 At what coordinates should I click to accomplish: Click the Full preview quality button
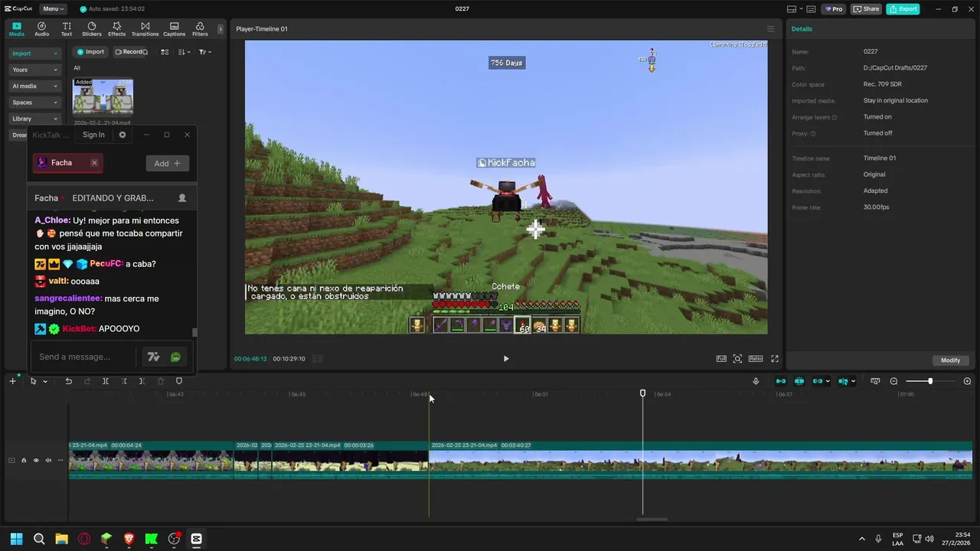721,358
